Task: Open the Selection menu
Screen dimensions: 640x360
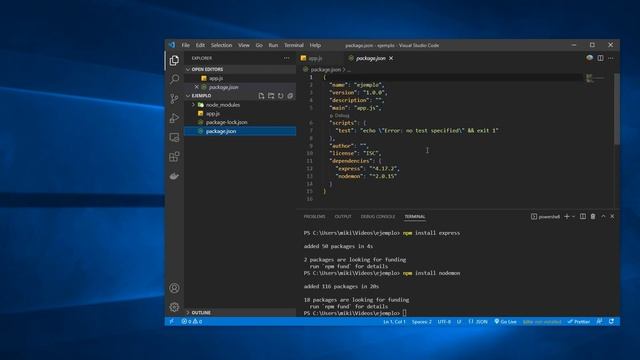Action: coord(221,45)
